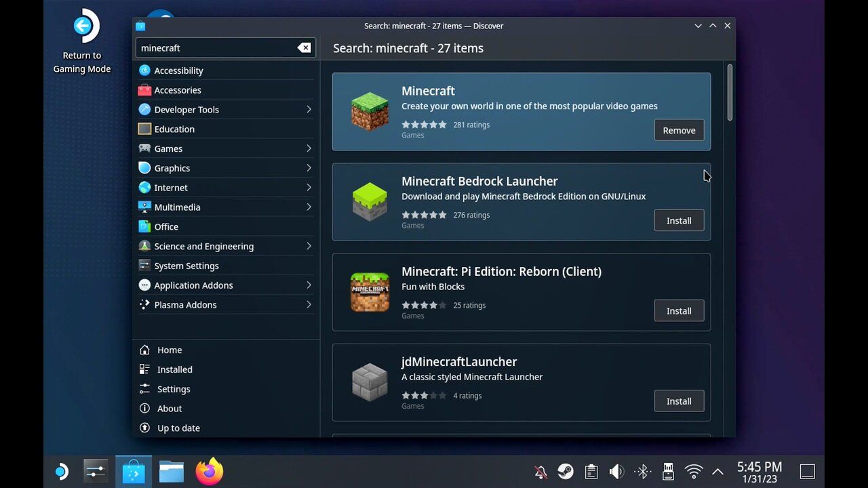The height and width of the screenshot is (488, 868).
Task: Open System Settings from the taskbar
Action: point(96,471)
